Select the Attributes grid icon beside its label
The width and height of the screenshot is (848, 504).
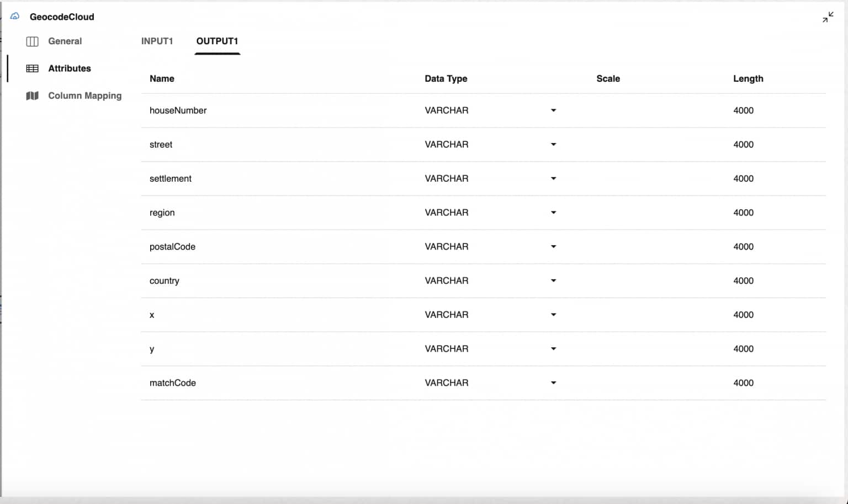[31, 68]
